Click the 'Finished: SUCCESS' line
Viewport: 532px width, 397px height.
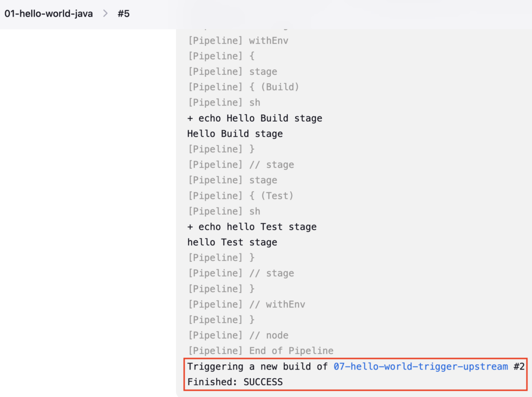coord(235,382)
